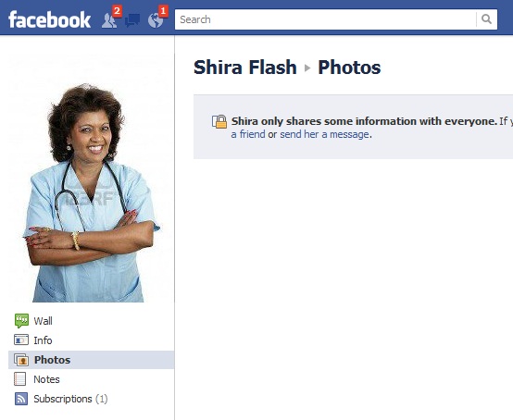Open Subscriptions (1) in sidebar
Screen dimensions: 513x420
pos(70,399)
